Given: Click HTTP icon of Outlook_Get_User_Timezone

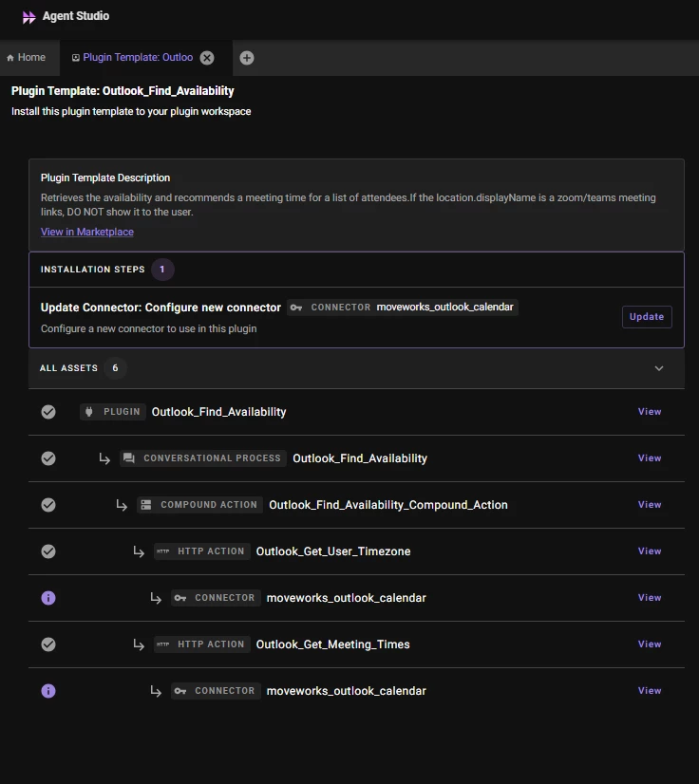Looking at the screenshot, I should coord(163,551).
